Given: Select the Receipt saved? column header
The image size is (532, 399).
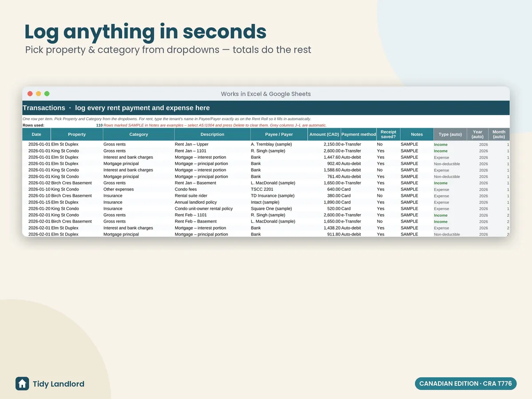Looking at the screenshot, I should pos(388,134).
